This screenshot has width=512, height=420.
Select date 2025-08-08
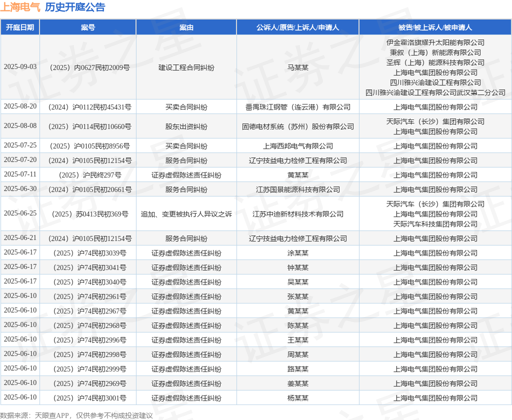(x=20, y=126)
